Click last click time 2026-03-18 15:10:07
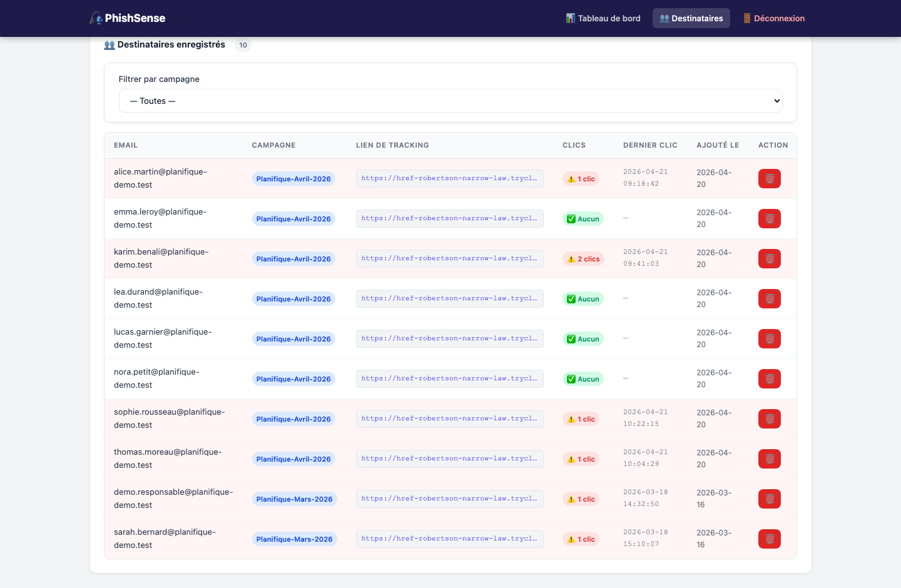Viewport: 901px width, 588px height. pyautogui.click(x=646, y=538)
